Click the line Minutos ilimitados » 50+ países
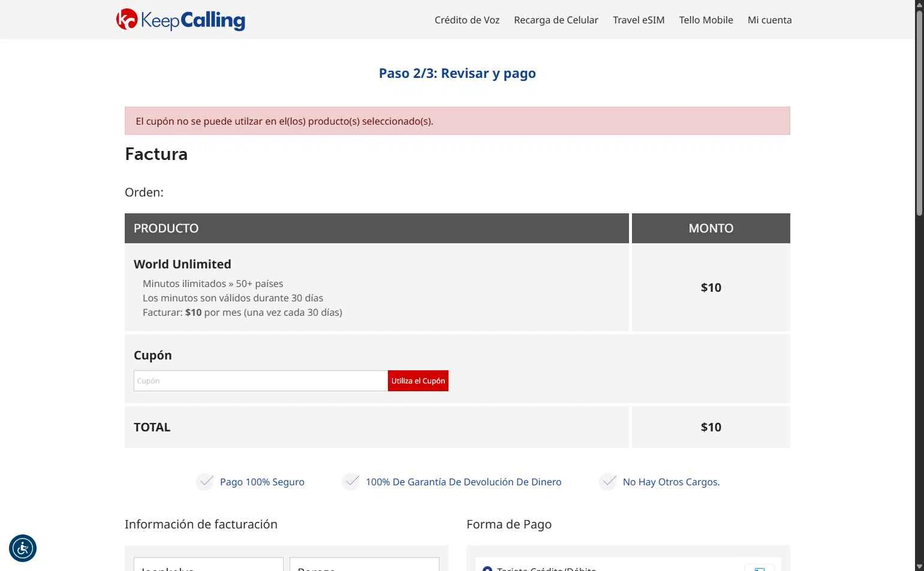924x571 pixels. tap(213, 283)
